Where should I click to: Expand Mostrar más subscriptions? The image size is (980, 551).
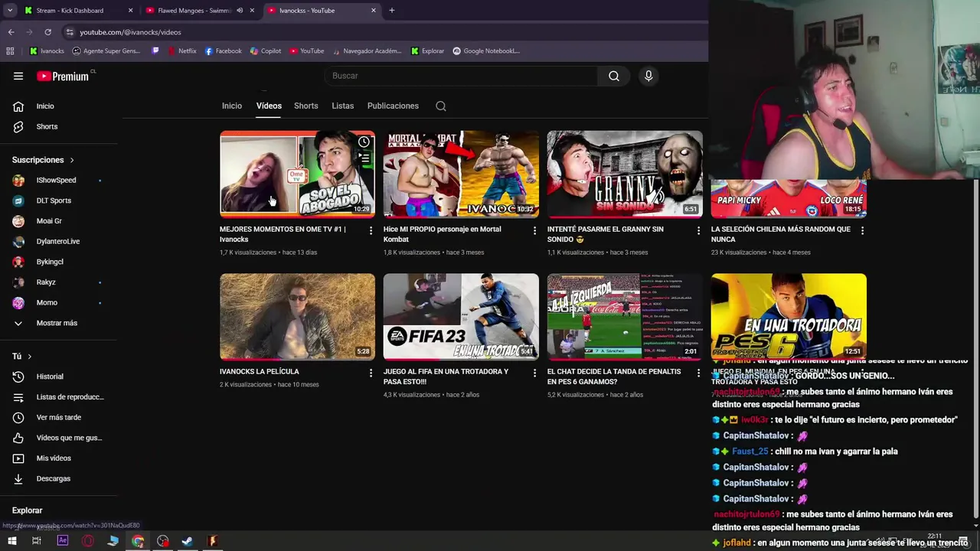(58, 323)
